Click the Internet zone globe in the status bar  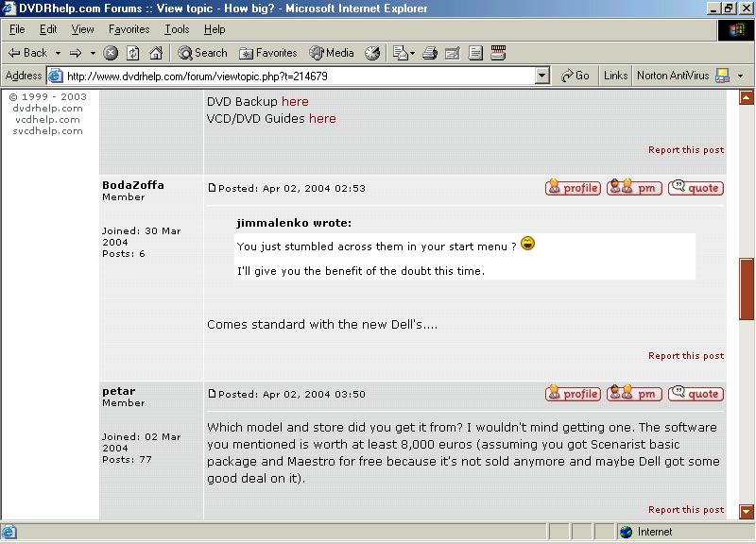pos(626,532)
